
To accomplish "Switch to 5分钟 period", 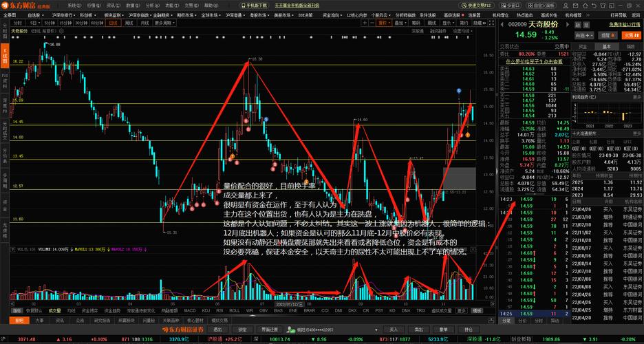I will [x=50, y=23].
